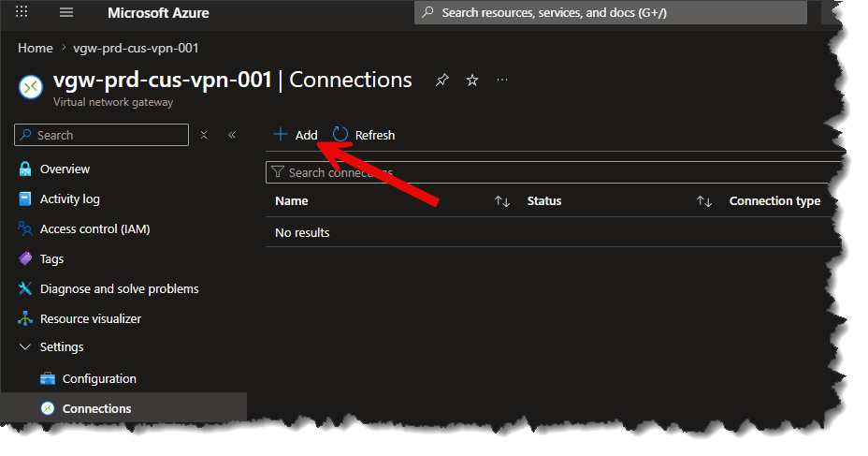Viewport: 868px width, 456px height.
Task: Click the Connections sidebar icon
Action: (x=48, y=408)
